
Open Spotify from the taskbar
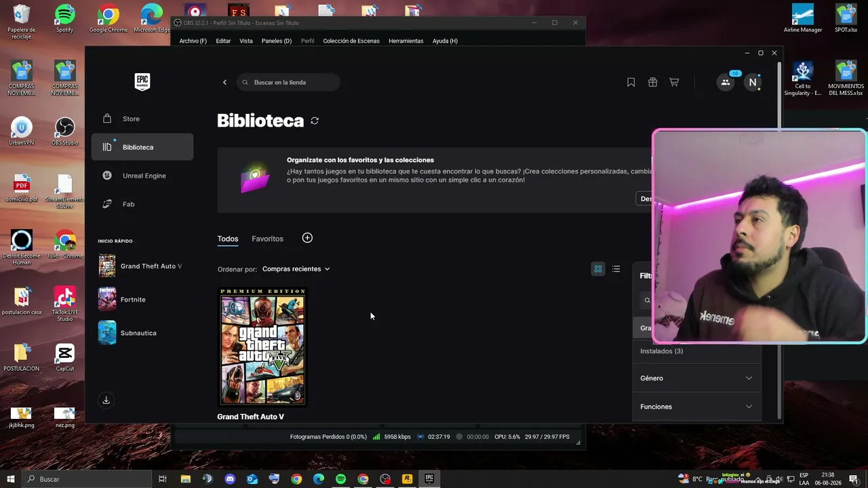pos(340,479)
